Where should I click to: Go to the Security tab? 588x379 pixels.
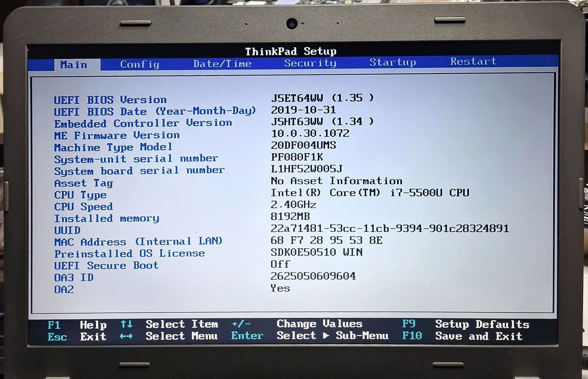coord(310,63)
